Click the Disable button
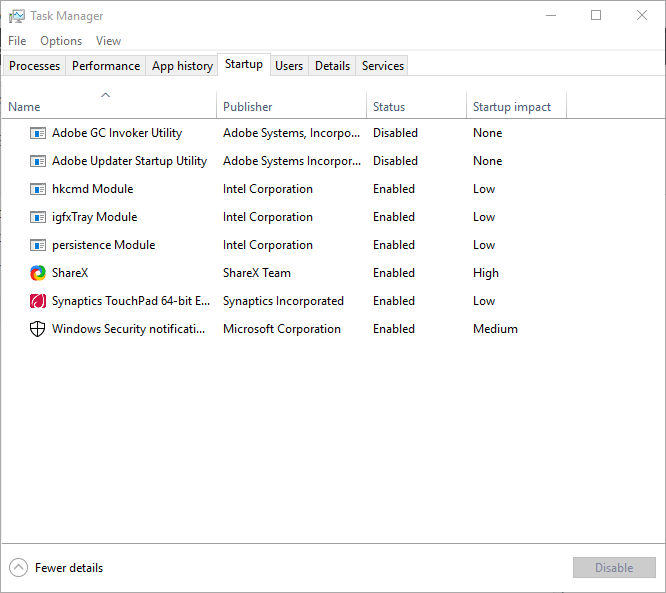The height and width of the screenshot is (593, 666). [614, 568]
